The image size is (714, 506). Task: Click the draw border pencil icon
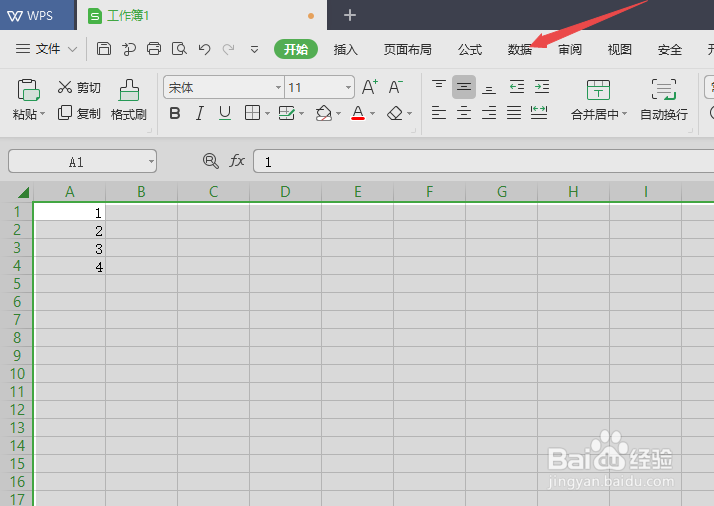(x=286, y=113)
